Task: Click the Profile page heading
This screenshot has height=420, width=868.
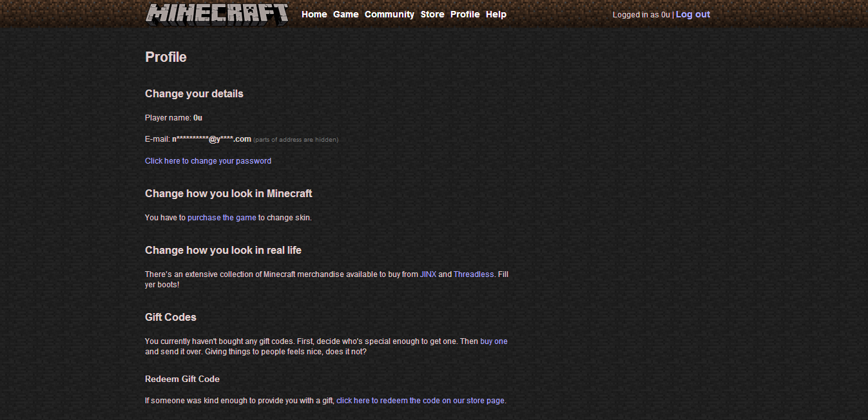Action: coord(166,57)
